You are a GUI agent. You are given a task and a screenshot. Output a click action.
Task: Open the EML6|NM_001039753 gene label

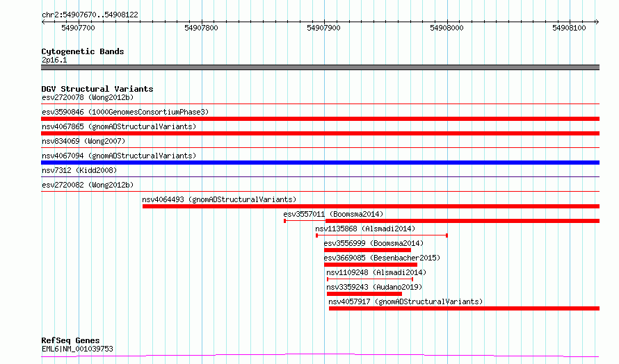[77, 349]
